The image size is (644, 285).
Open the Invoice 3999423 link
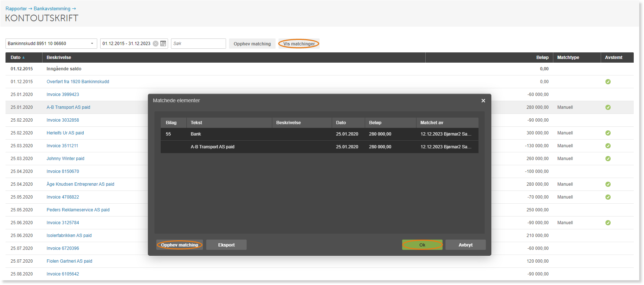[63, 95]
